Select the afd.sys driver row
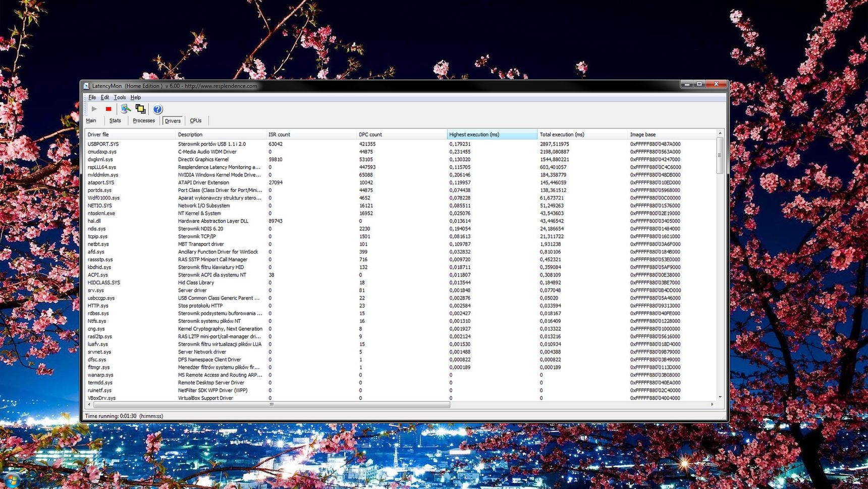 coord(401,252)
